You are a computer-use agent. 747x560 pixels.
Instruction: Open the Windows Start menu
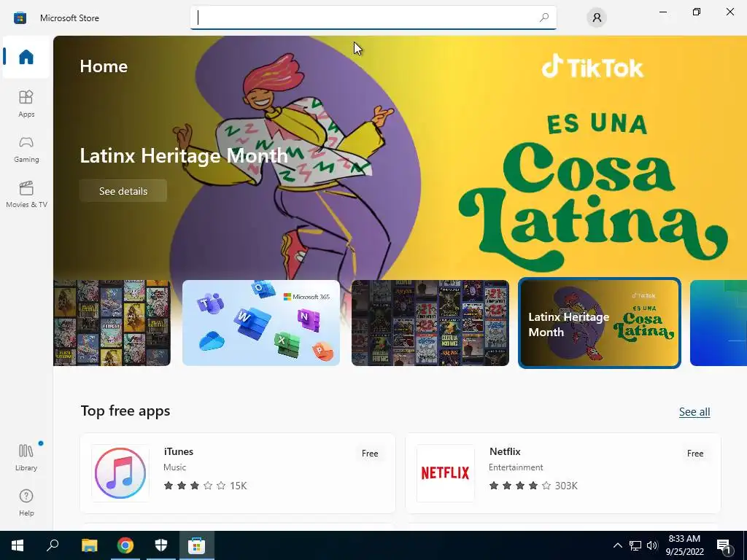(x=18, y=545)
